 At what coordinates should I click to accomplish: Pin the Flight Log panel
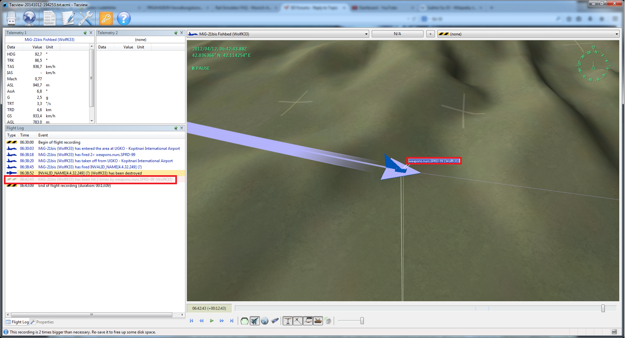pos(176,128)
